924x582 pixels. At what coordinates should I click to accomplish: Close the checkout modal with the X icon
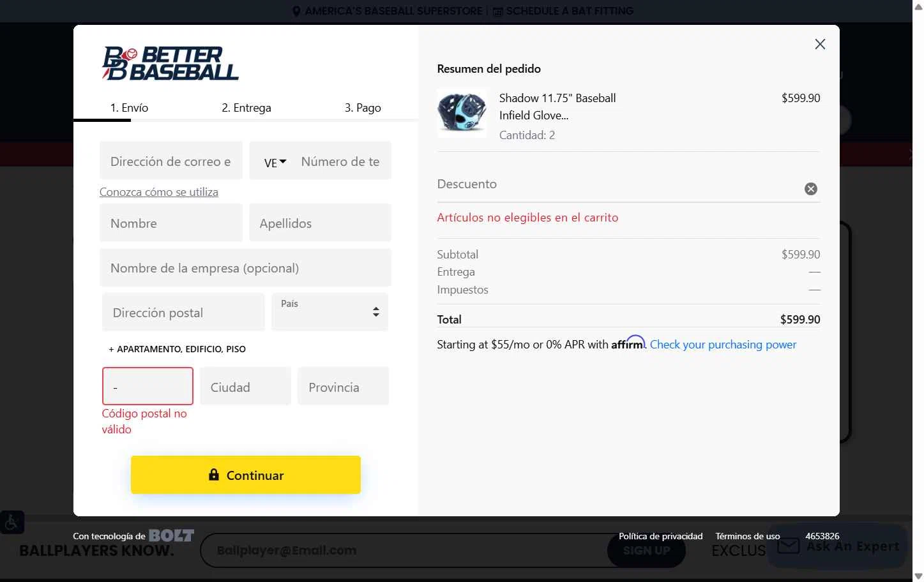820,44
